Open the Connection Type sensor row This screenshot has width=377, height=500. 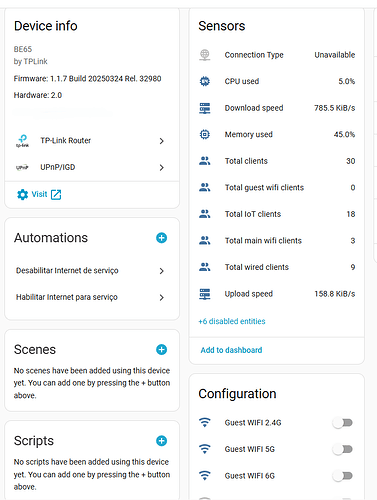pos(277,55)
